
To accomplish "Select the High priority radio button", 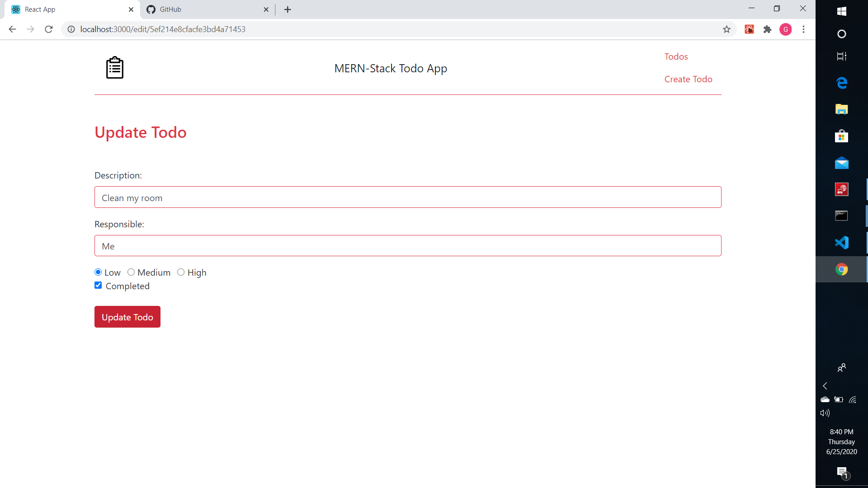I will (x=181, y=272).
